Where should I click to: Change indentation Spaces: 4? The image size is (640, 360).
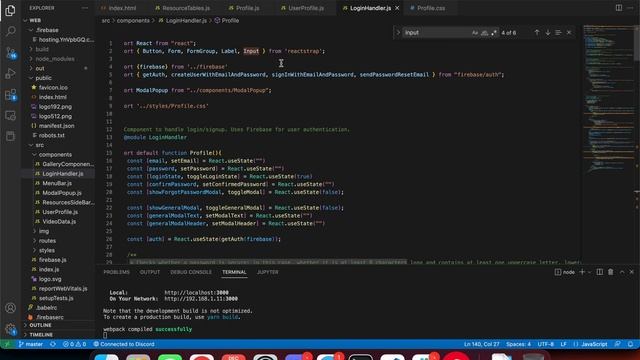point(518,344)
